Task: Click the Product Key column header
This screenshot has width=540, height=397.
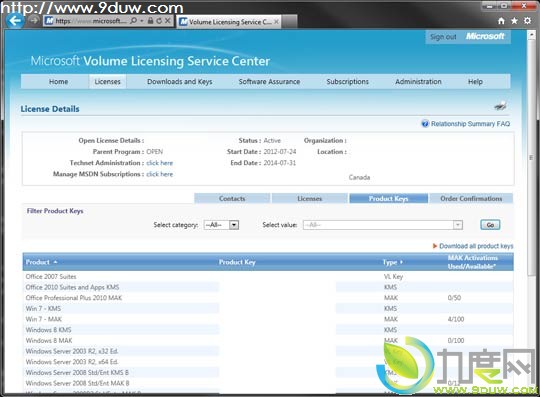Action: (237, 262)
